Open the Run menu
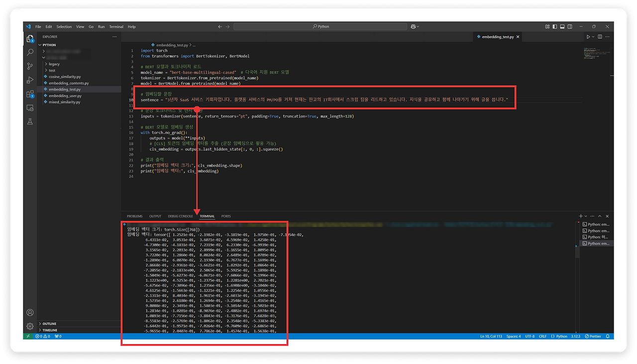 102,27
